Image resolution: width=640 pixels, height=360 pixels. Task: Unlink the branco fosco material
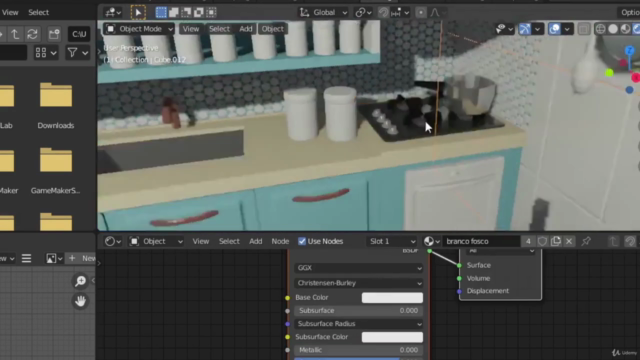coord(569,241)
